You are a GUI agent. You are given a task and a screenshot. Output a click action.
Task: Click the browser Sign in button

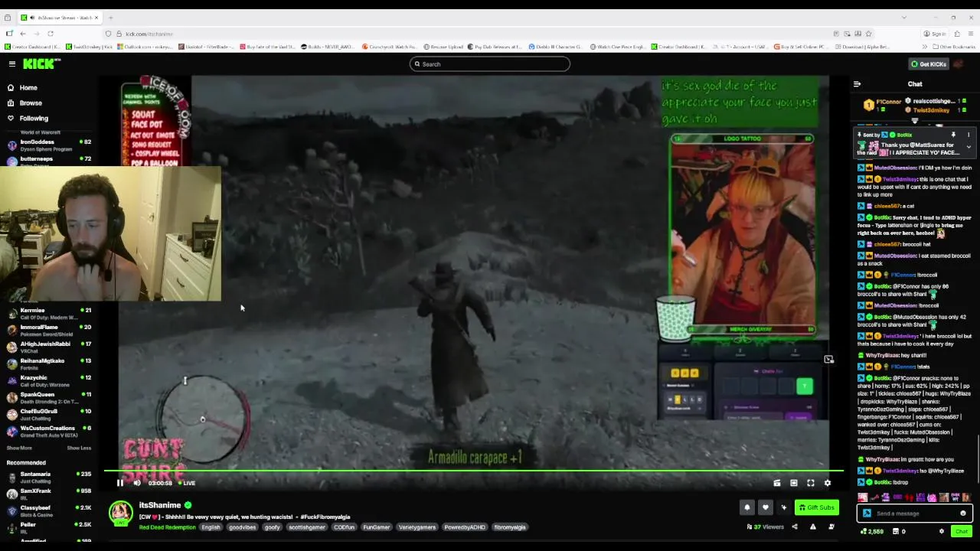935,34
